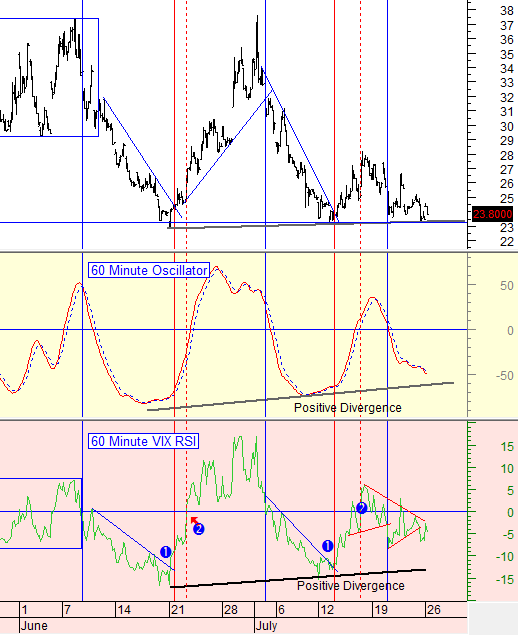This screenshot has width=518, height=635.
Task: Click the 50 level on the oscillator scale
Action: click(x=507, y=286)
